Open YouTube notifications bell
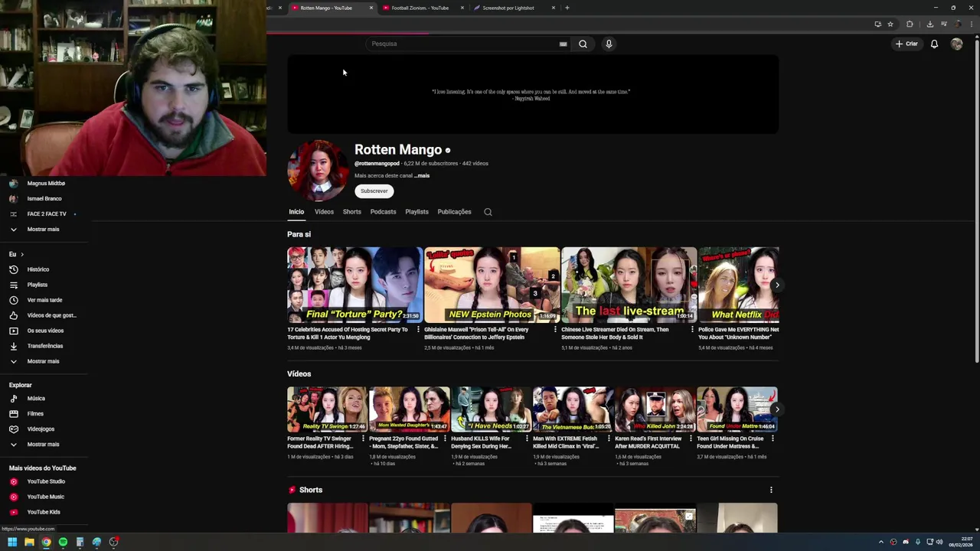Viewport: 980px width, 551px height. coord(934,44)
